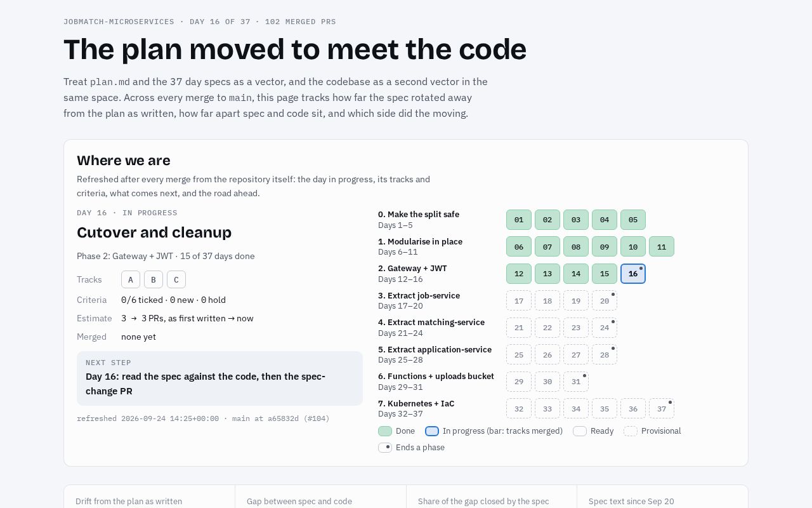812x508 pixels.
Task: Open provisional day 18 tile
Action: (x=547, y=300)
